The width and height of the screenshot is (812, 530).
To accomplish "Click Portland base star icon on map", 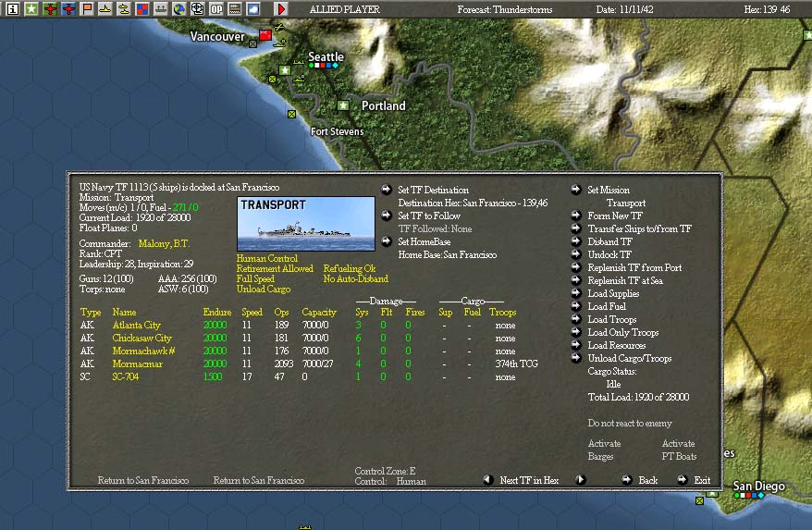I will coord(343,105).
